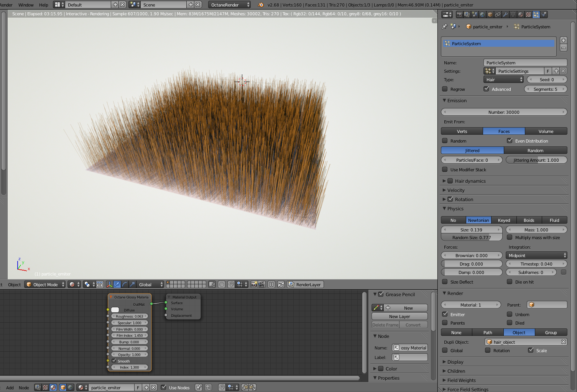
Task: Pin the properties context with pushpin icon
Action: pyautogui.click(x=444, y=27)
